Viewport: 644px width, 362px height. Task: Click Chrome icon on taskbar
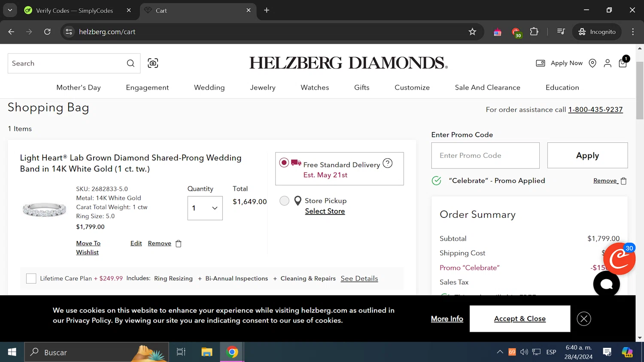232,352
